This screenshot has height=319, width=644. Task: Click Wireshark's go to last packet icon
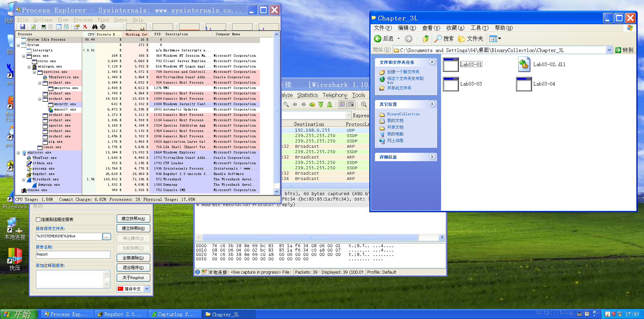click(x=330, y=104)
